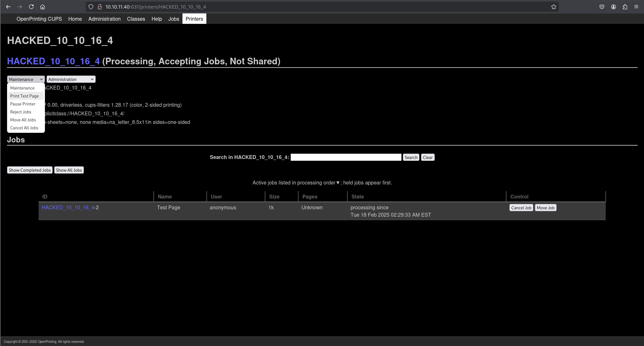644x346 pixels.
Task: Select Cancel All Jobs option
Action: point(24,128)
